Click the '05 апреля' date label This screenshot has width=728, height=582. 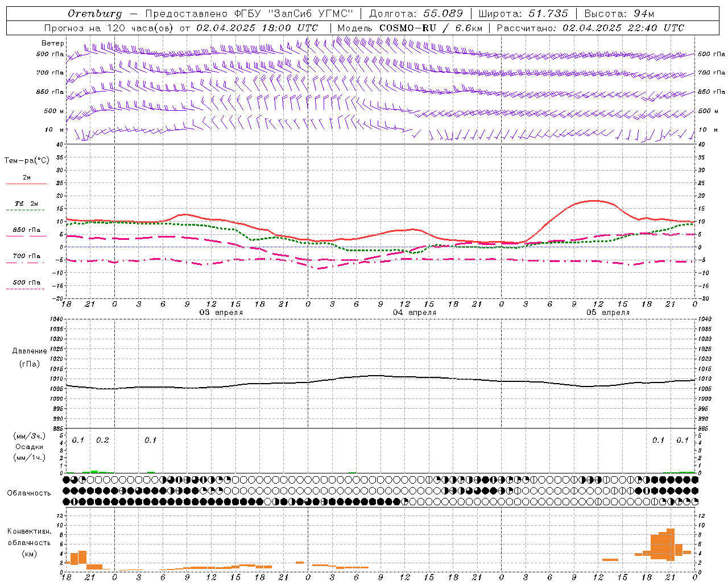pyautogui.click(x=608, y=313)
